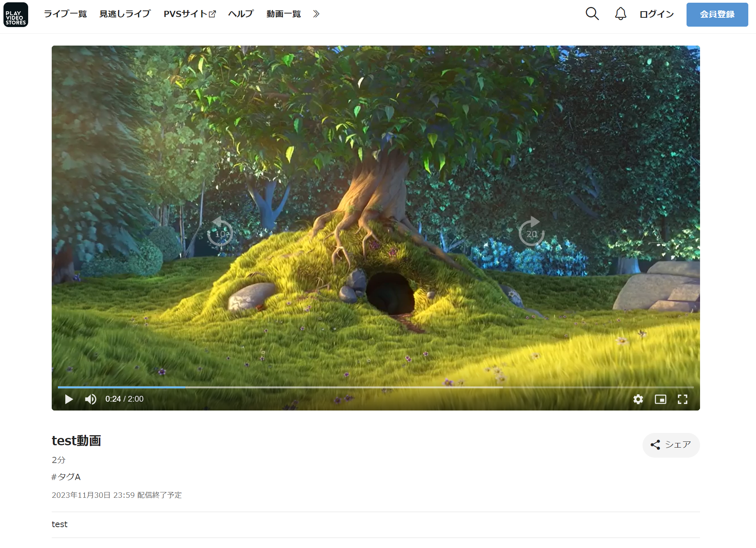This screenshot has height=548, width=756.
Task: Click the test動画 title text
Action: (76, 441)
